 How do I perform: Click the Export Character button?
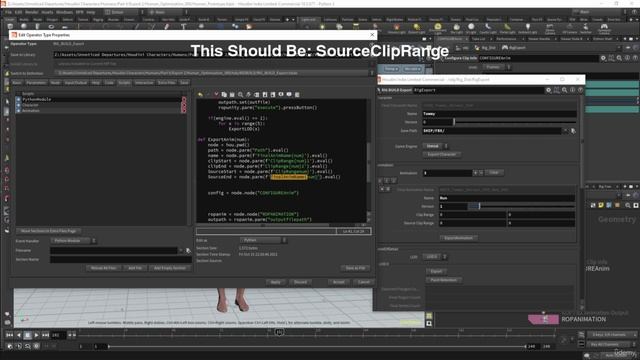[442, 154]
